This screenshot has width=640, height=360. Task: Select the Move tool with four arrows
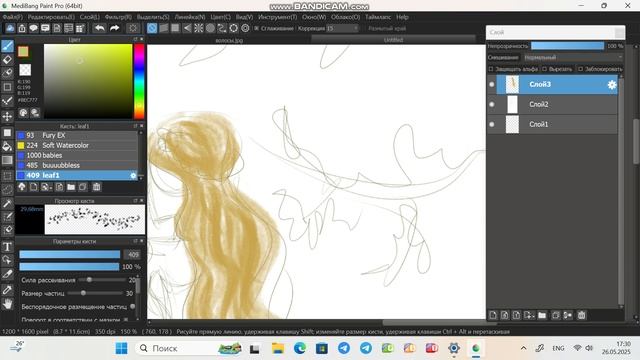click(7, 117)
